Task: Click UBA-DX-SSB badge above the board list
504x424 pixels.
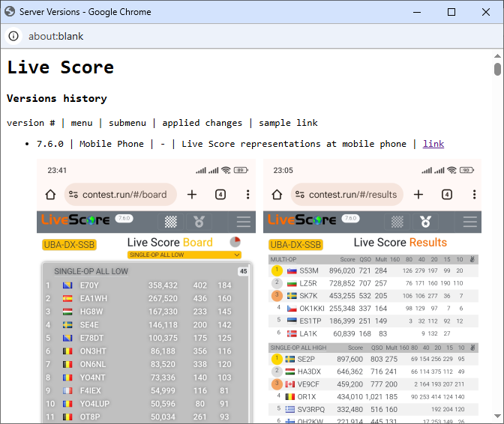Action: (x=69, y=245)
